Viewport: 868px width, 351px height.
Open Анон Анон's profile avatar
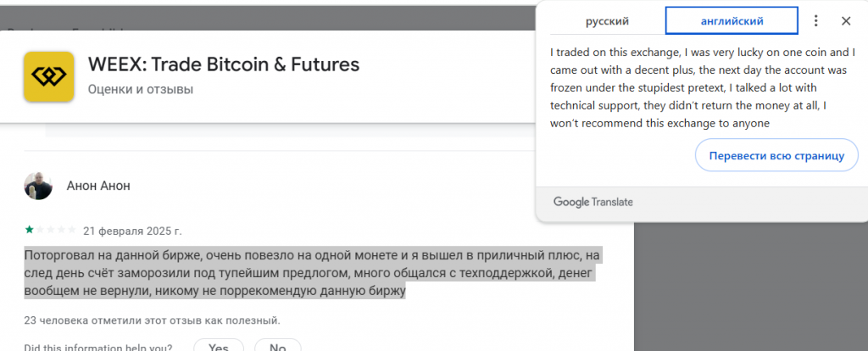pyautogui.click(x=38, y=186)
